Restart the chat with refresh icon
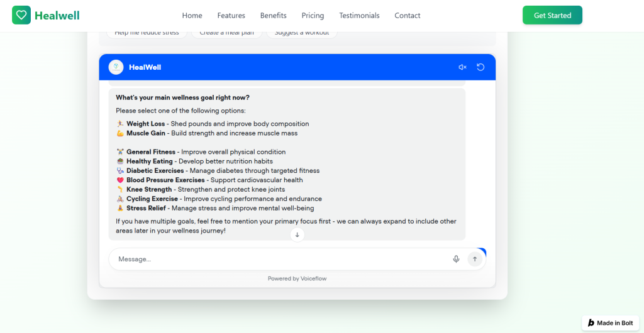 (x=480, y=67)
